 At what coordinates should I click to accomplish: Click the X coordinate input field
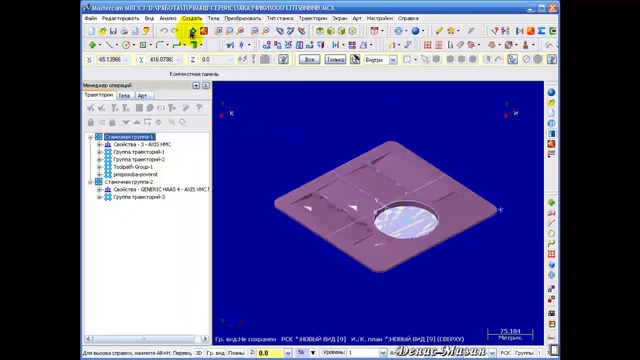tap(113, 60)
